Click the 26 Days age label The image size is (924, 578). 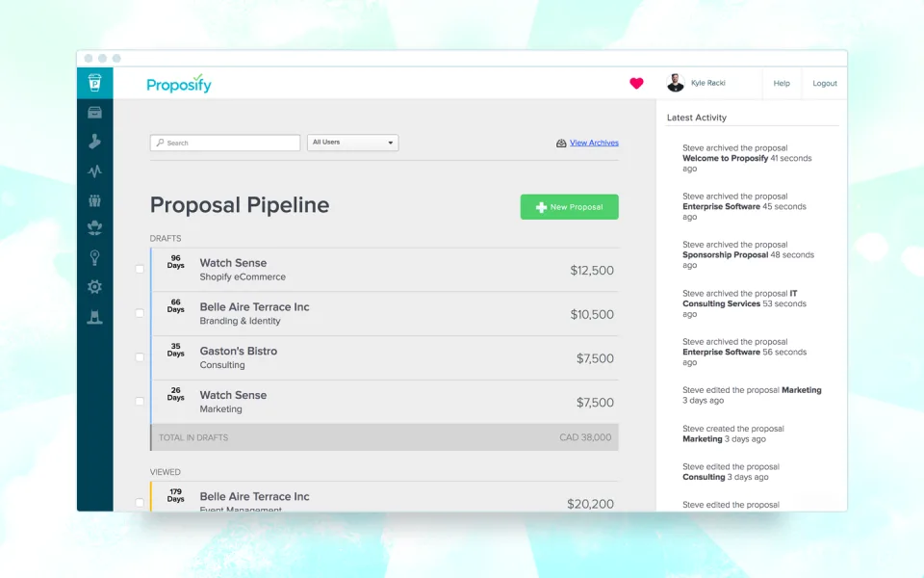coord(175,393)
